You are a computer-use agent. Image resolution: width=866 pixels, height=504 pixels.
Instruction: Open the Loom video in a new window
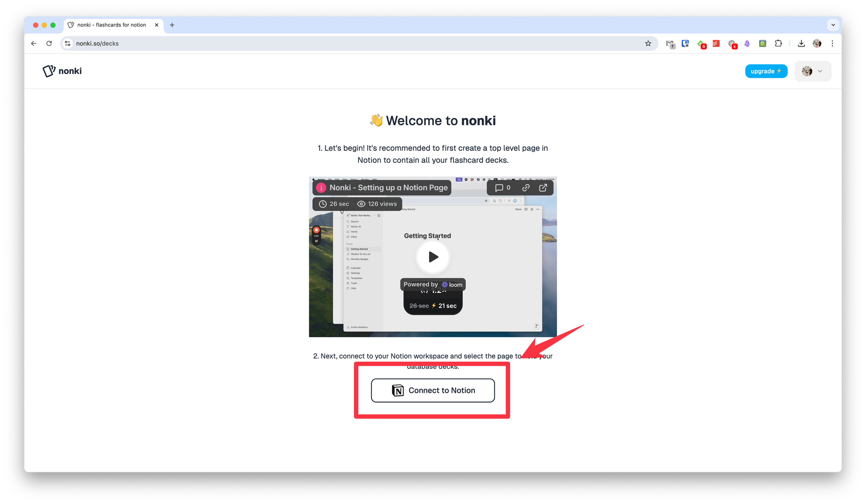[543, 188]
